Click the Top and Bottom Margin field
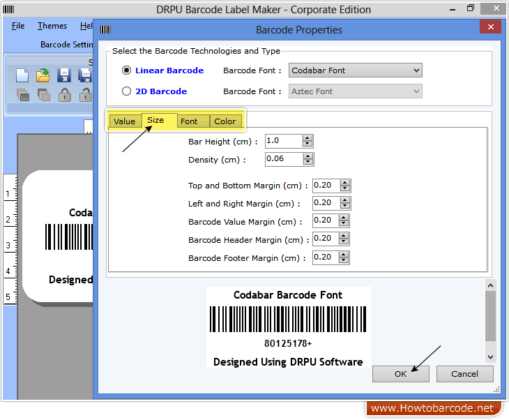 click(x=326, y=186)
